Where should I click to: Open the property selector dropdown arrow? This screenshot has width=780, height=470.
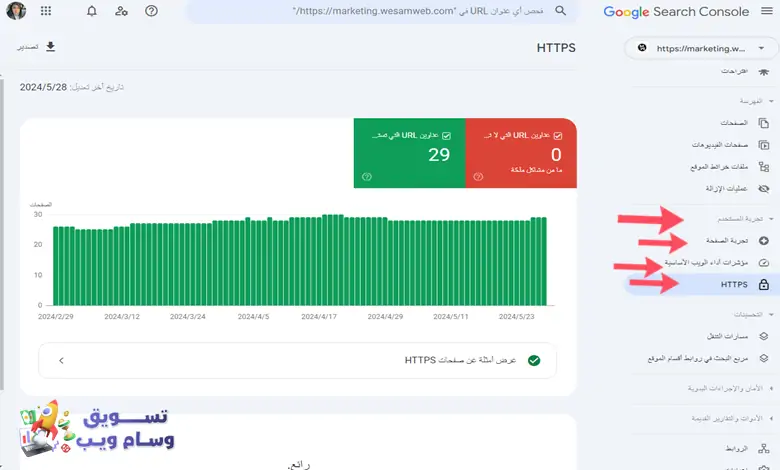coord(761,48)
